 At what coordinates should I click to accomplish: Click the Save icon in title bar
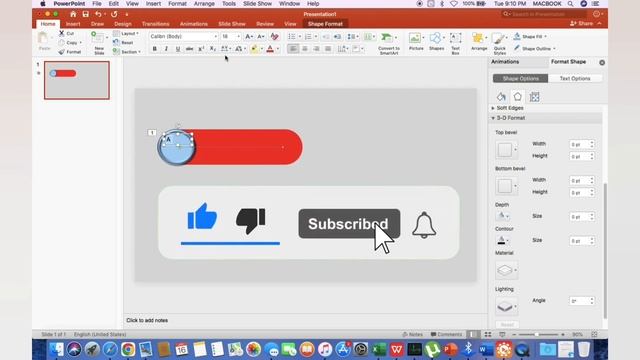(85, 14)
